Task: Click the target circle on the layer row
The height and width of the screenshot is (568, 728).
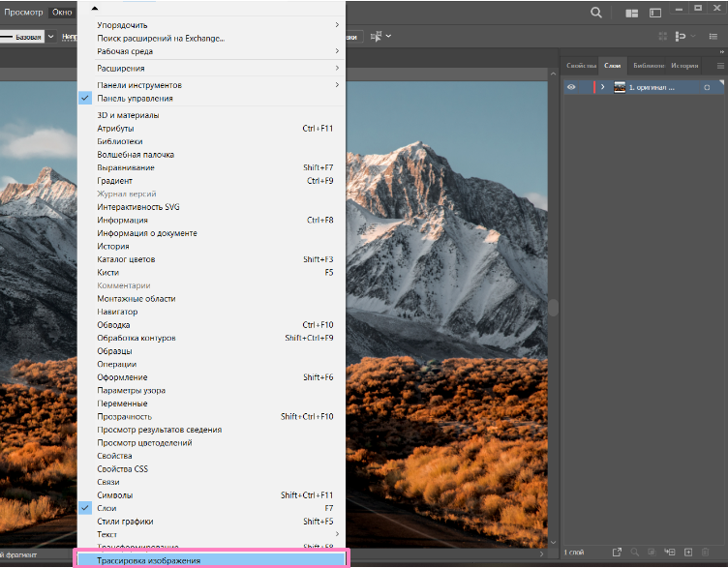Action: click(x=707, y=87)
